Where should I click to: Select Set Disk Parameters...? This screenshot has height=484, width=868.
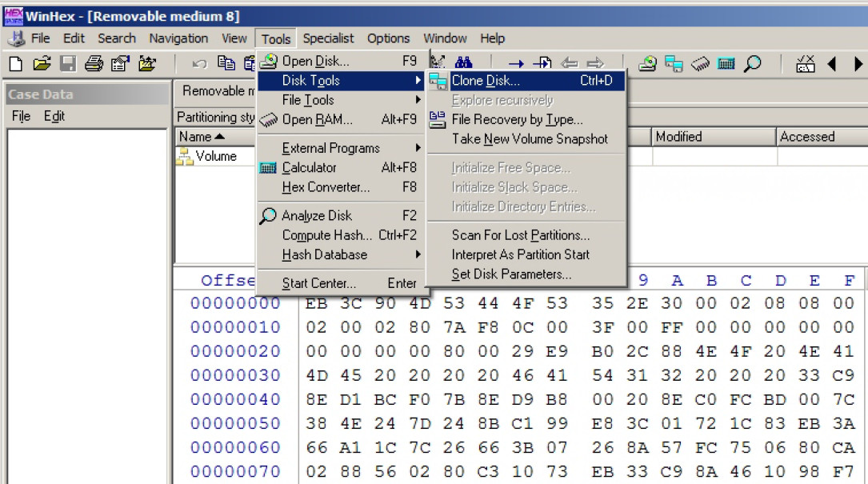(x=526, y=274)
